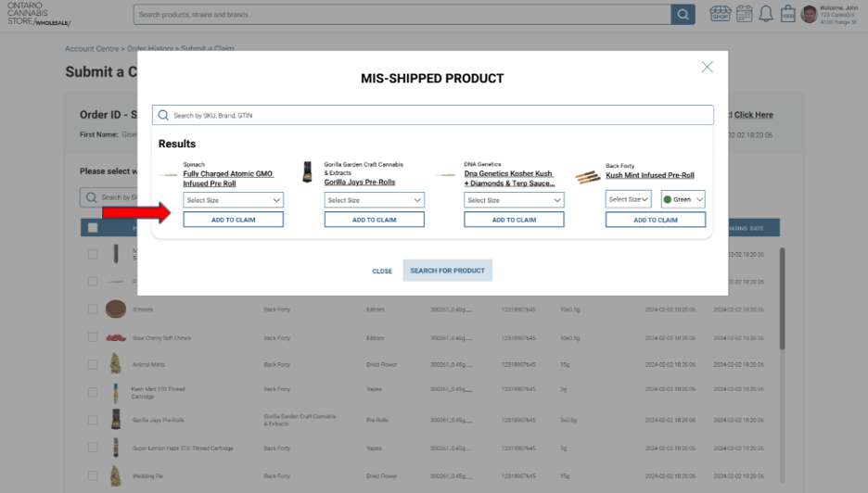Click the Gorilla Jays Pre-Rolls image in background table
The height and width of the screenshot is (493, 868).
[116, 420]
